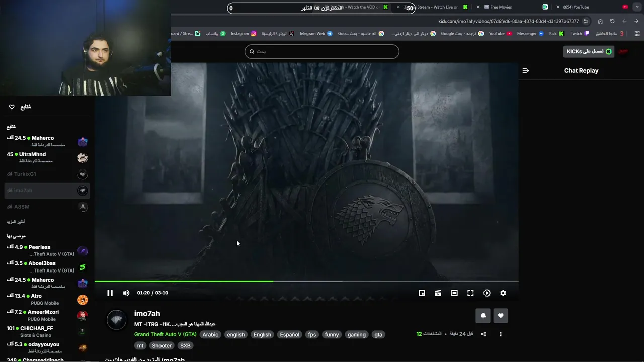
Task: Open the Twitch bookmark
Action: point(580,34)
